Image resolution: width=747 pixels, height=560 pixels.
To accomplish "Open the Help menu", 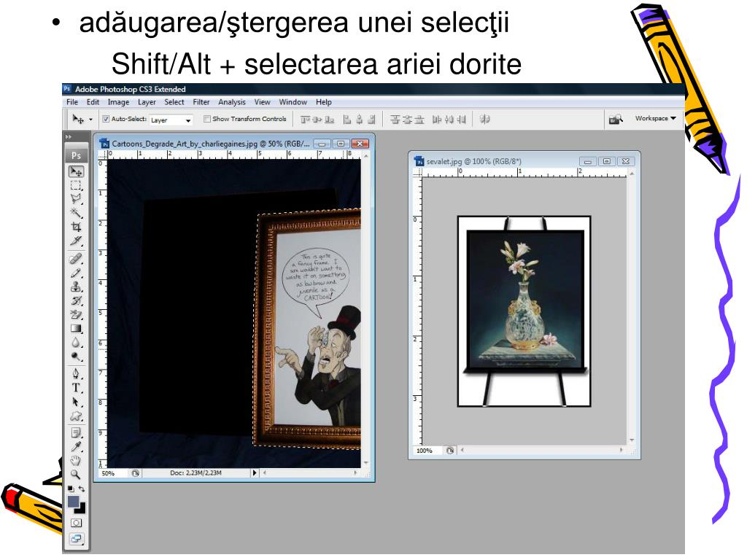I will pos(323,102).
